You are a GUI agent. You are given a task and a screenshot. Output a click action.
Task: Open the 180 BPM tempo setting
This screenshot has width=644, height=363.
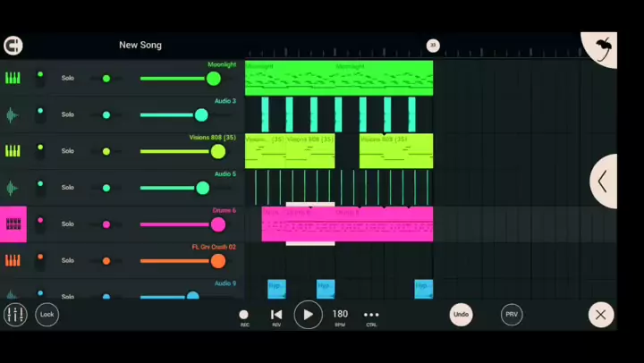click(340, 315)
